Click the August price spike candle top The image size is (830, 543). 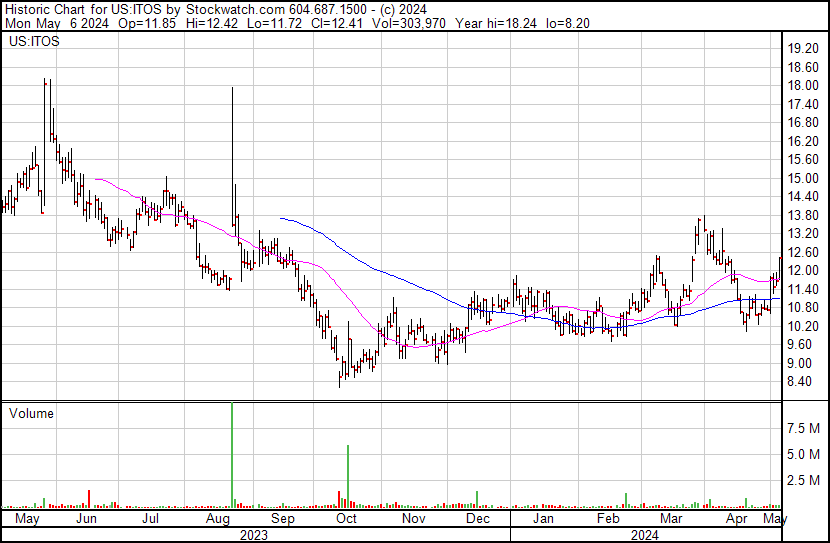[232, 88]
